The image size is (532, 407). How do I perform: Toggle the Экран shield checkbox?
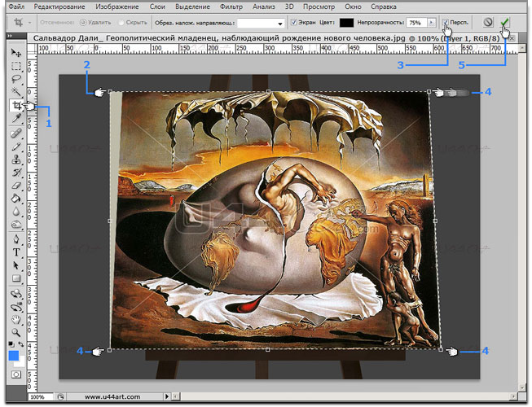[294, 22]
